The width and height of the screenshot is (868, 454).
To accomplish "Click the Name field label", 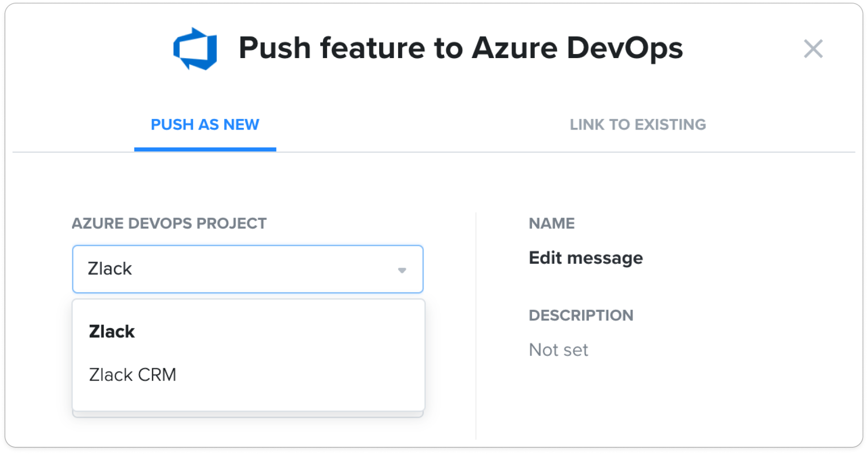I will point(552,223).
